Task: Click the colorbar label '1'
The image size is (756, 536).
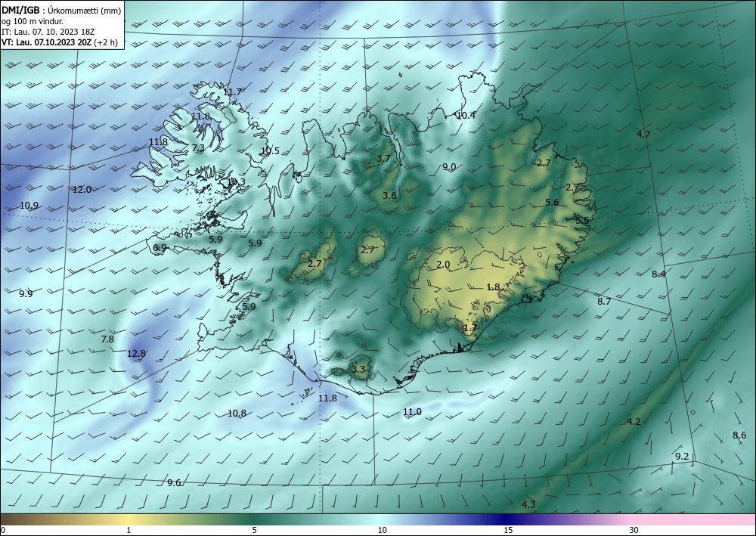Action: [x=129, y=530]
